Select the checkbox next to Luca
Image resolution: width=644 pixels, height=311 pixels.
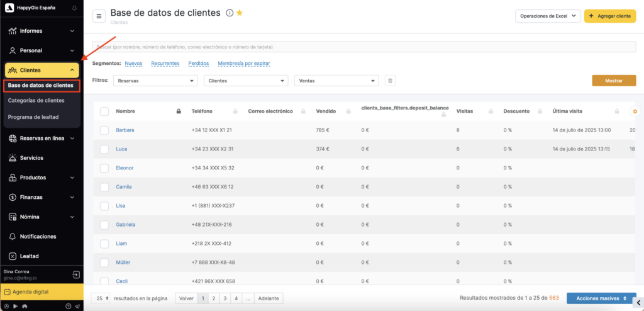click(104, 149)
